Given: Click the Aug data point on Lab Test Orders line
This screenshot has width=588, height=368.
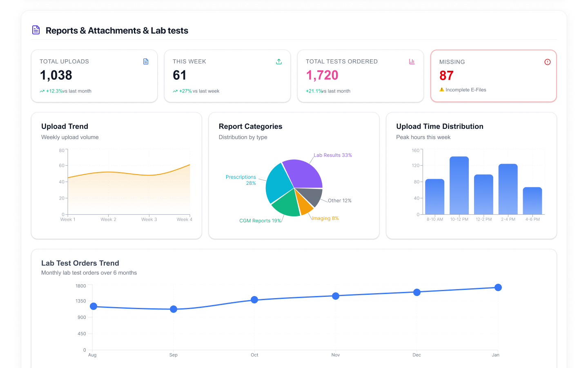Looking at the screenshot, I should click(x=94, y=306).
